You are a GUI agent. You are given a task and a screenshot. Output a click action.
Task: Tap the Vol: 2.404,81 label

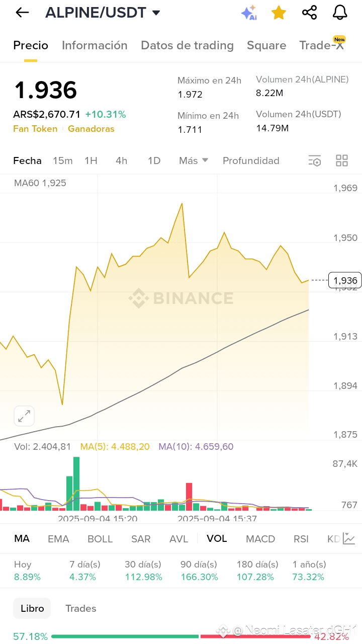pos(42,447)
